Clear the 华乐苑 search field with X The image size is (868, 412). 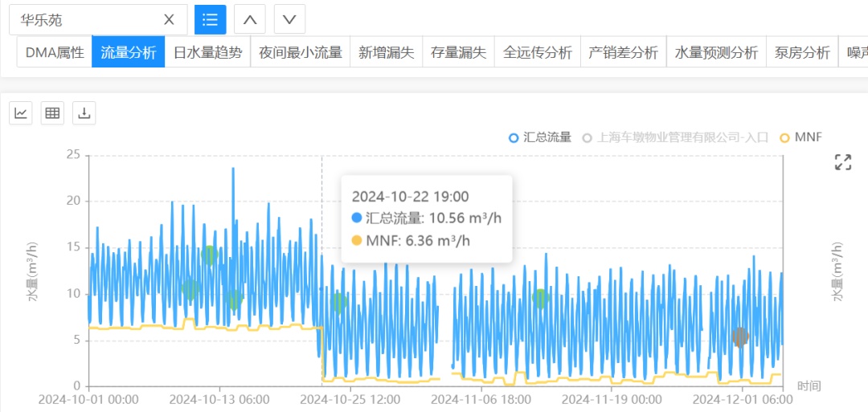tap(169, 20)
